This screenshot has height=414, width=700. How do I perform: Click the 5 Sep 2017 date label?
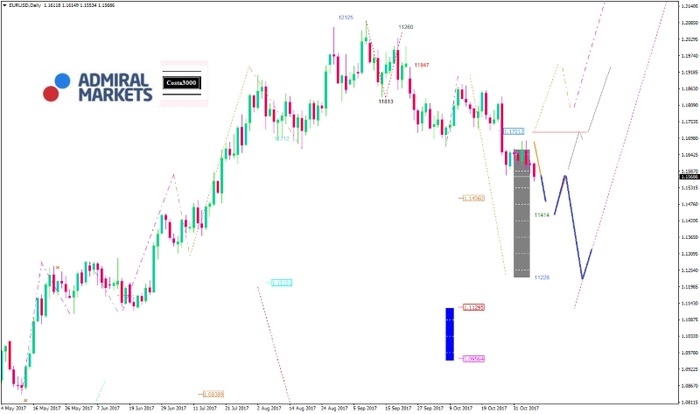coord(366,408)
